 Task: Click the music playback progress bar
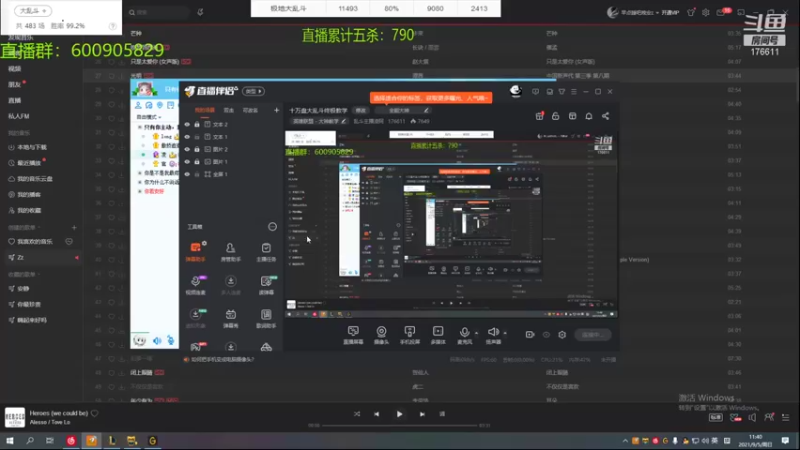click(399, 425)
